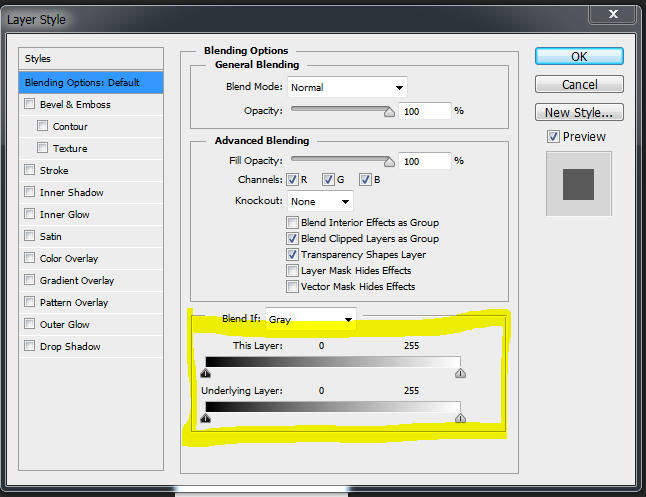Enable the Stroke effect checkbox
The height and width of the screenshot is (497, 646).
coord(30,170)
